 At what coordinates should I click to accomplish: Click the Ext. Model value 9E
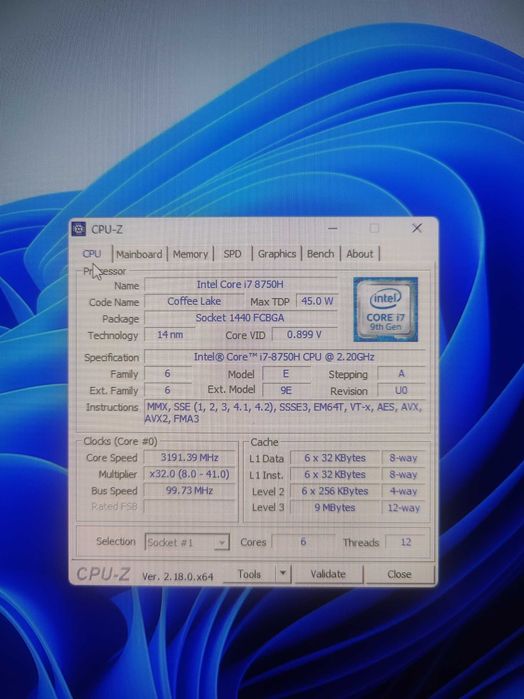pyautogui.click(x=286, y=391)
